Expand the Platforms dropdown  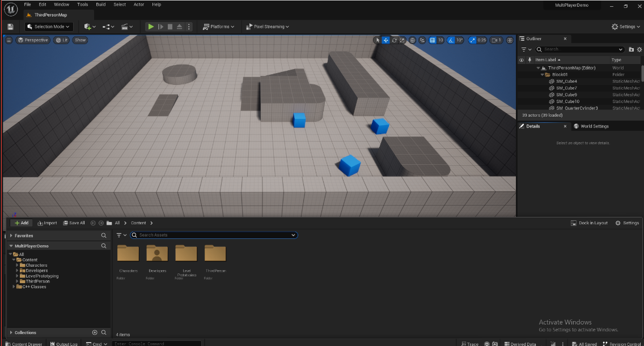[219, 27]
